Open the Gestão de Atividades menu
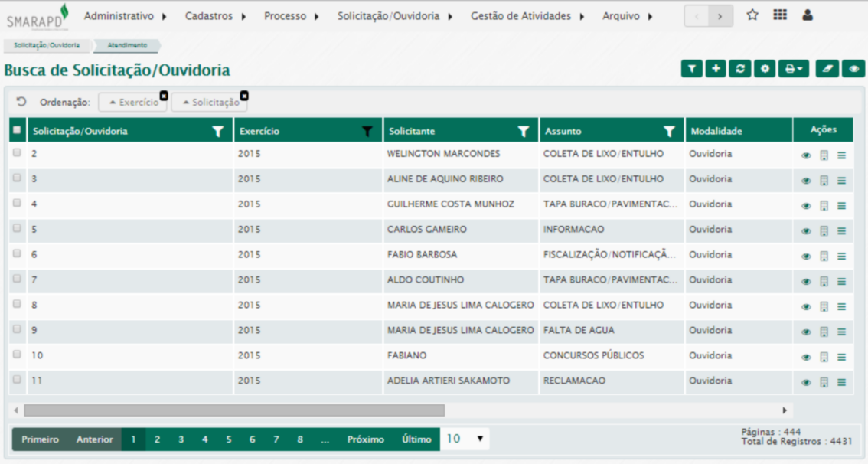This screenshot has width=868, height=464. [x=527, y=16]
